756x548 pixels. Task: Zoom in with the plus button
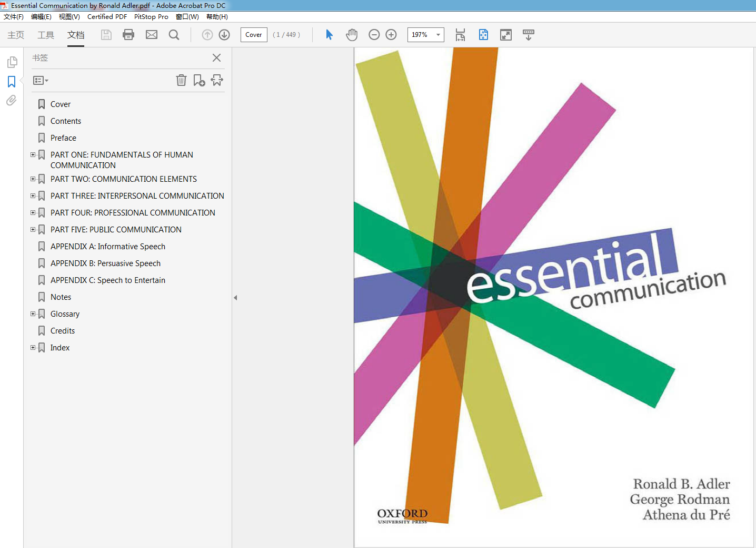[391, 35]
